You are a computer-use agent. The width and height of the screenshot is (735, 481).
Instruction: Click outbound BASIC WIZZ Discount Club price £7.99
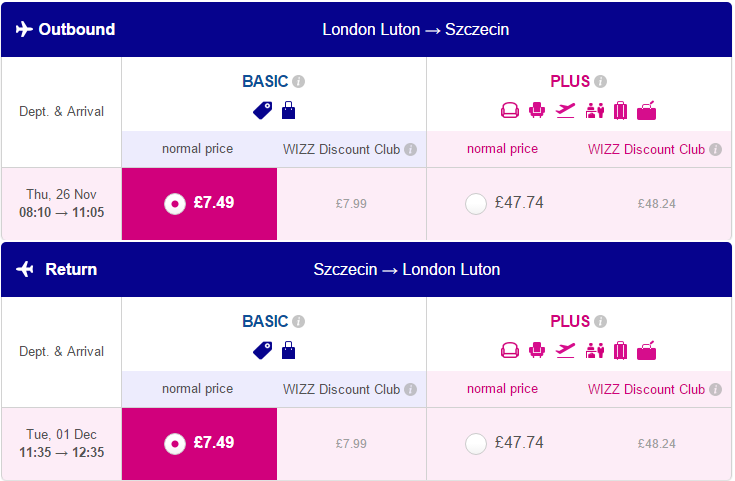click(351, 204)
